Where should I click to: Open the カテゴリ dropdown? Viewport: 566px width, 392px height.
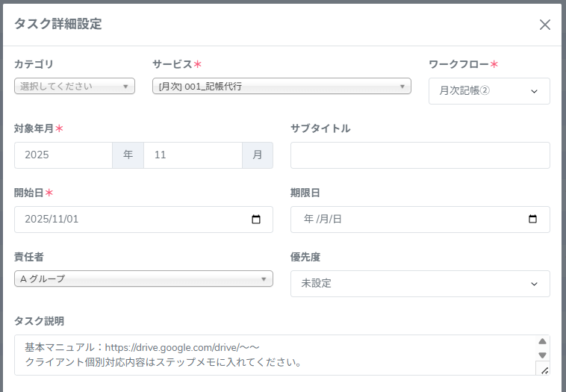coord(75,86)
